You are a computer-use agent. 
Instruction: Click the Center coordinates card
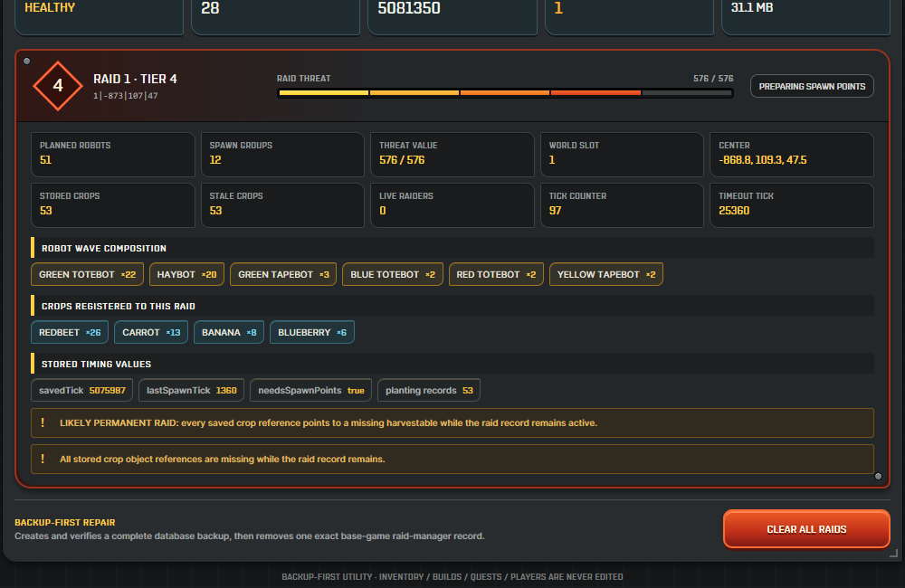[791, 155]
